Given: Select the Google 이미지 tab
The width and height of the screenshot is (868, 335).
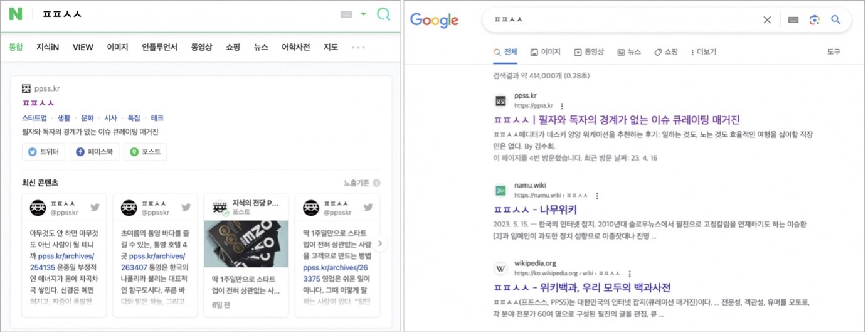Looking at the screenshot, I should tap(545, 52).
